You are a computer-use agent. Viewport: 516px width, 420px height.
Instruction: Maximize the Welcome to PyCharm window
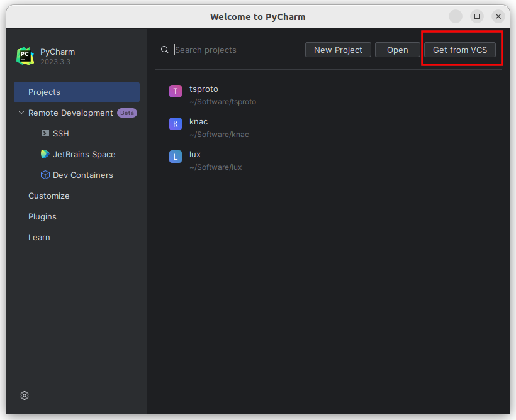477,16
